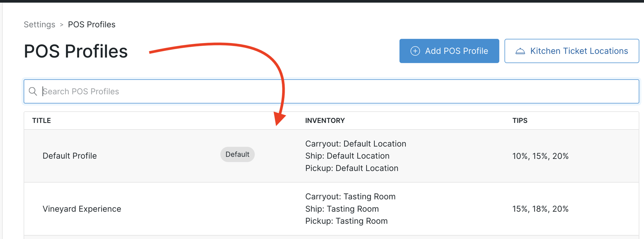The width and height of the screenshot is (644, 239).
Task: Click the cloche icon for Kitchen Ticket Locations
Action: pos(520,51)
